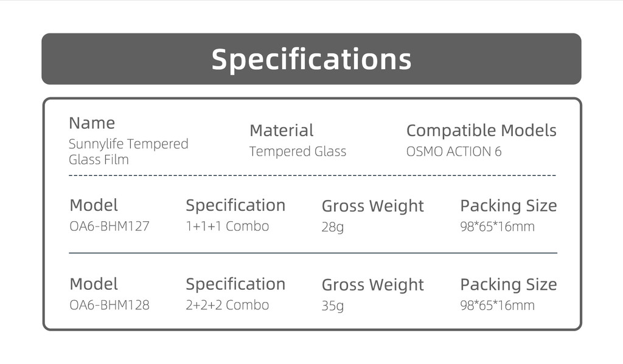Image resolution: width=623 pixels, height=364 pixels.
Task: Click the Specifications header banner
Action: pos(311,59)
